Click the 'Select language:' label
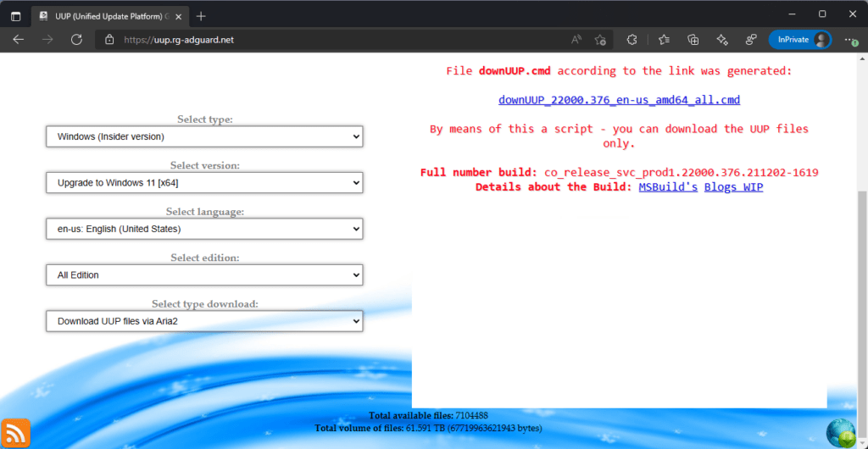 205,211
